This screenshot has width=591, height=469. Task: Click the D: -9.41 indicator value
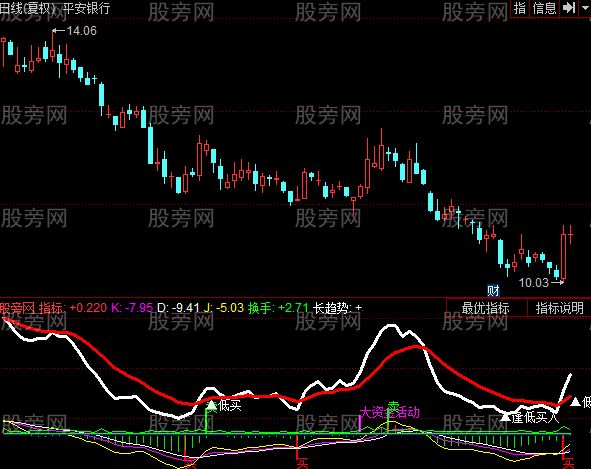(x=178, y=308)
